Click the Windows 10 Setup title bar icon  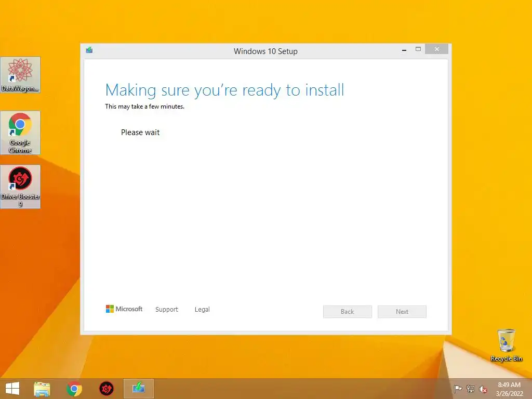(89, 50)
